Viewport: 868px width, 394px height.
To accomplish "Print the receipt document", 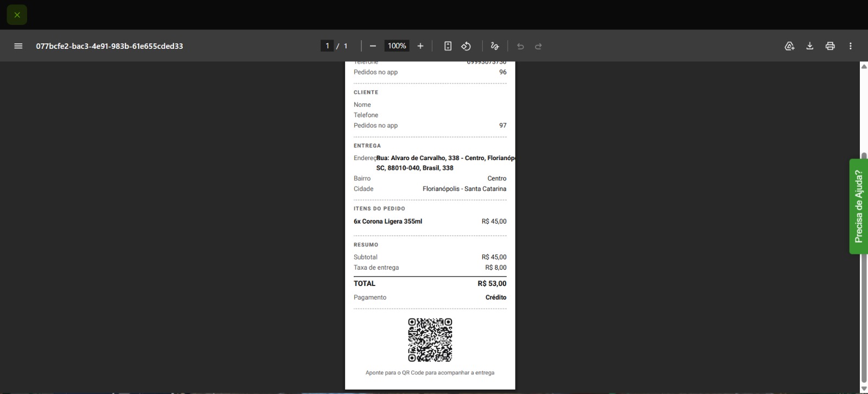I will coord(830,46).
